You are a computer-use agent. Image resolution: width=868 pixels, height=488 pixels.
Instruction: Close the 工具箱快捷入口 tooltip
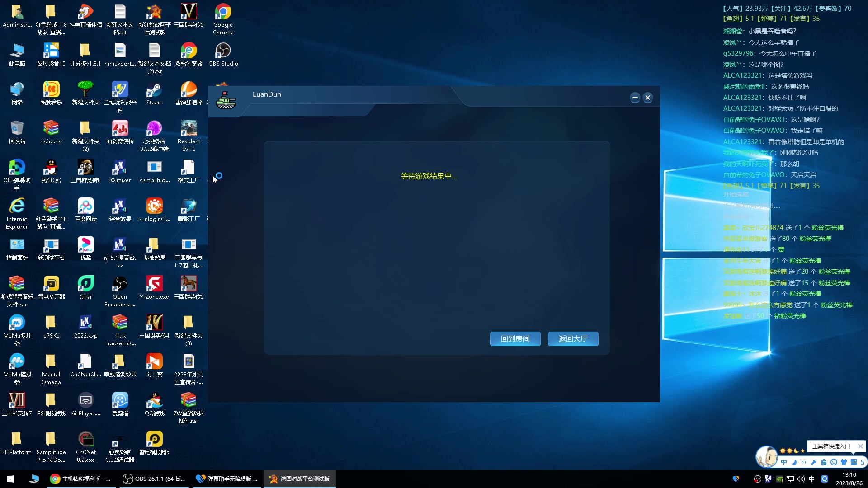pos(860,446)
